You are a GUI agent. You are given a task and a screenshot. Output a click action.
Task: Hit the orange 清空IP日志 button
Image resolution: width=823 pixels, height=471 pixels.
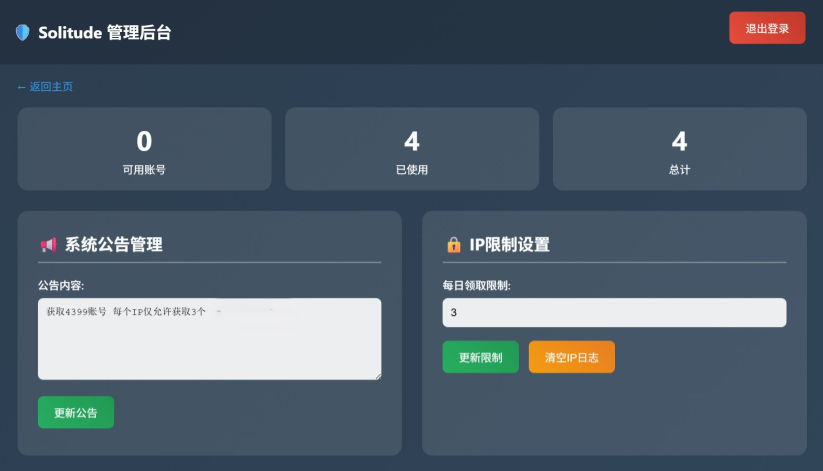point(571,357)
